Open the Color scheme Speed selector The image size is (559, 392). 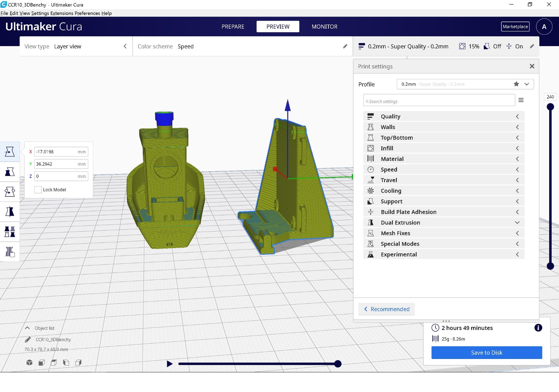[x=242, y=46]
